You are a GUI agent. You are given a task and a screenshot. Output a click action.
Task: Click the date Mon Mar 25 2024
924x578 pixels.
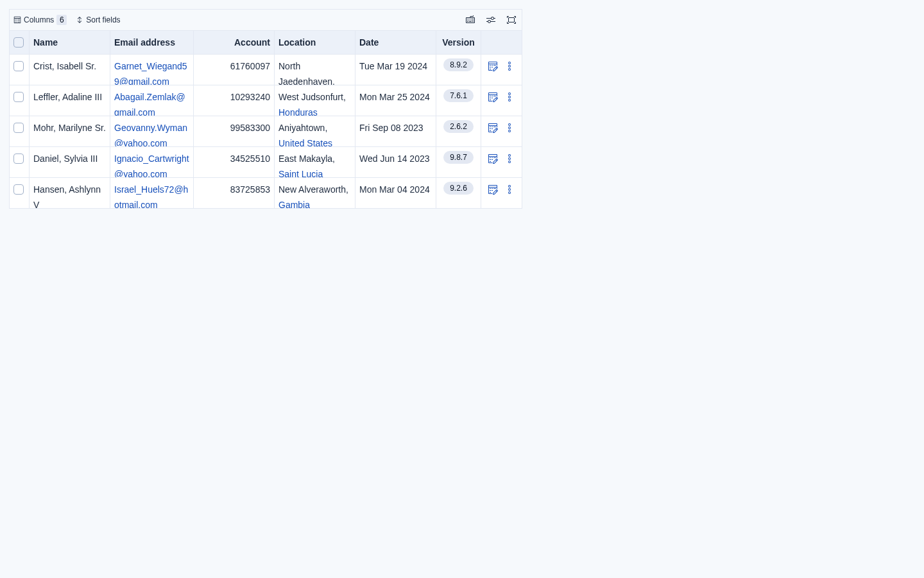point(395,97)
